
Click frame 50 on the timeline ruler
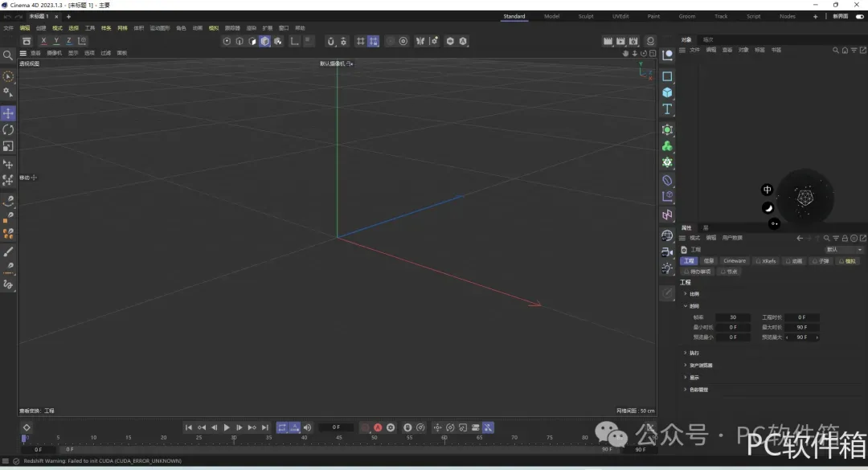point(375,438)
